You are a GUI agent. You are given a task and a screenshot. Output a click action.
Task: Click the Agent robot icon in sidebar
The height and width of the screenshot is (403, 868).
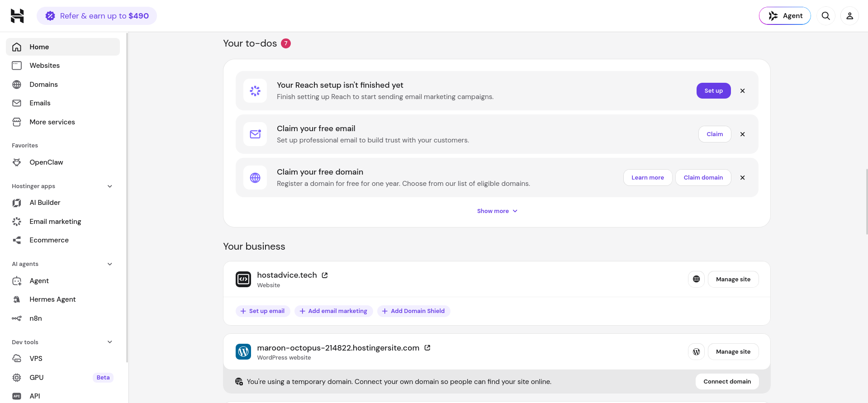[x=17, y=281]
